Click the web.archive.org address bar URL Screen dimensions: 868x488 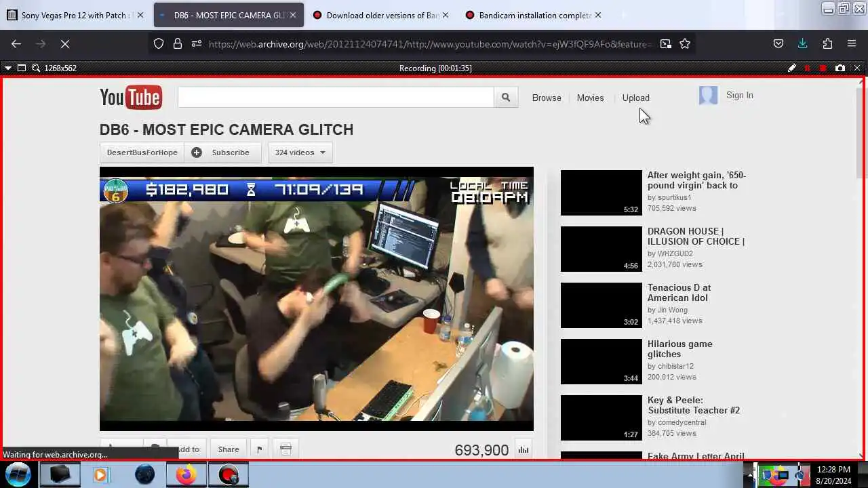(429, 44)
